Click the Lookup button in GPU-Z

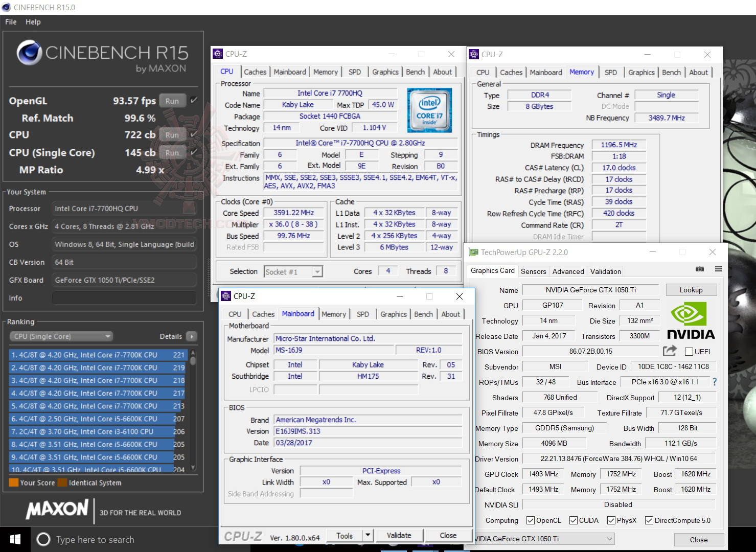pos(691,290)
